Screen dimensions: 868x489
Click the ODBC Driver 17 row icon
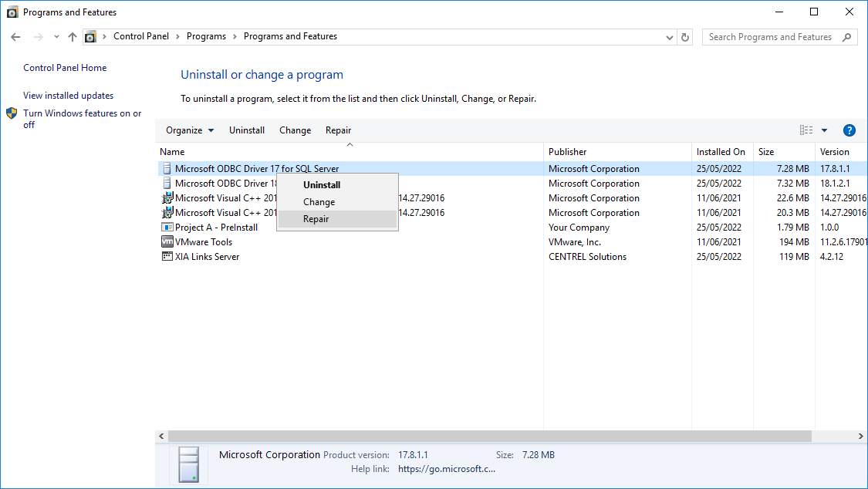(x=167, y=169)
